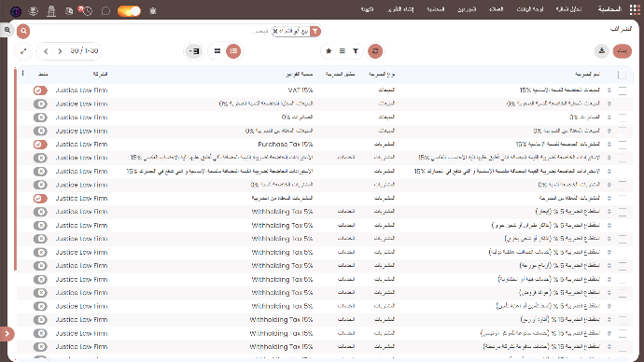
Task: Click drag handle of Purchase Tax 15% row
Action: (x=609, y=145)
